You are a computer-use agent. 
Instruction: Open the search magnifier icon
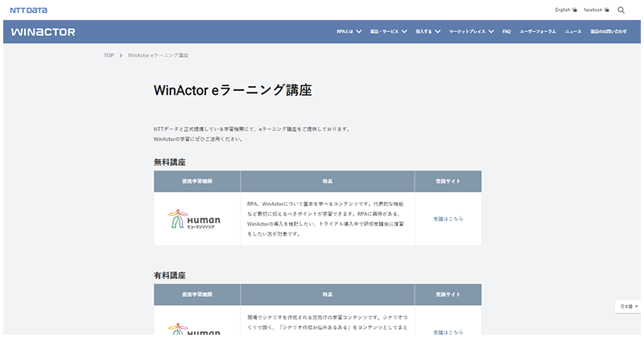[x=621, y=10]
